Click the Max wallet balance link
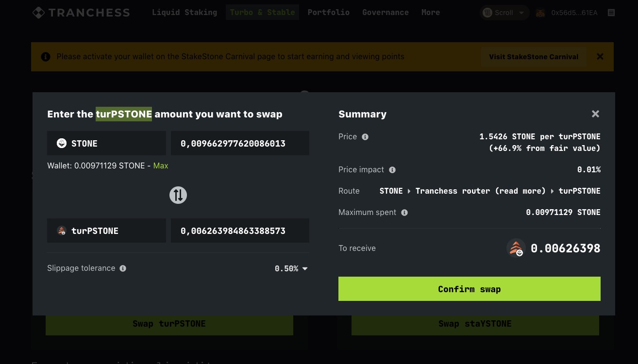This screenshot has width=638, height=364. coord(161,165)
